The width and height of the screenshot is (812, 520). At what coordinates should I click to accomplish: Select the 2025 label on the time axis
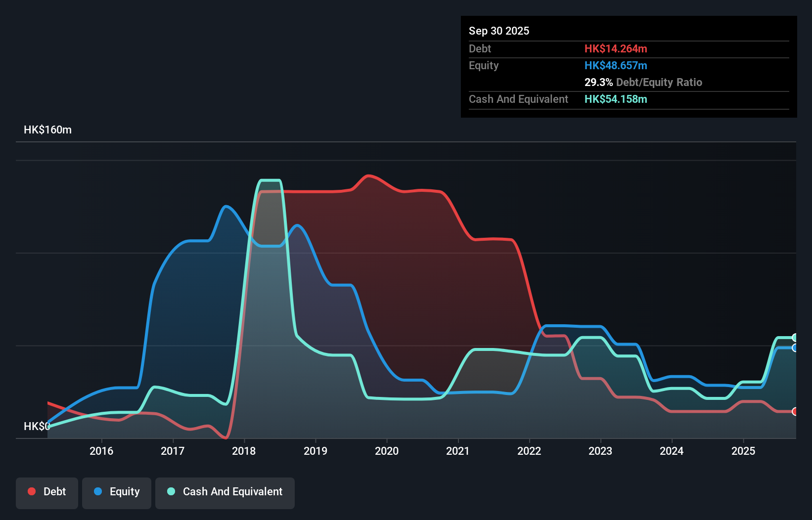(744, 451)
